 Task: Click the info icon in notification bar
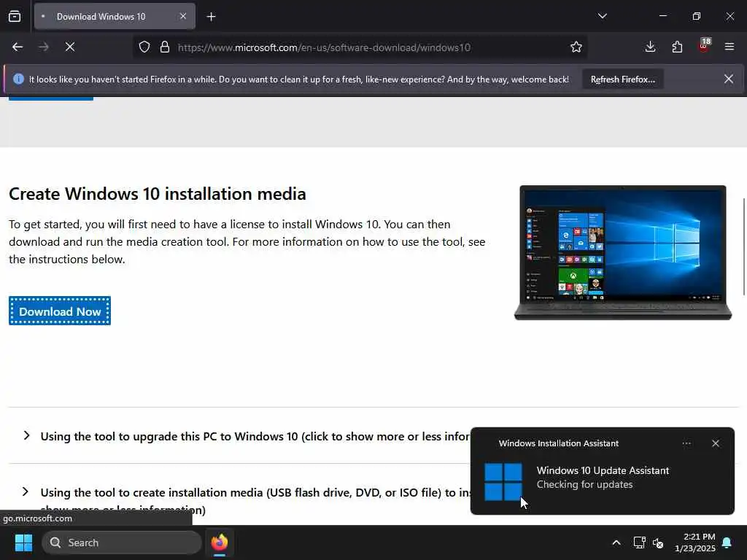pyautogui.click(x=18, y=79)
